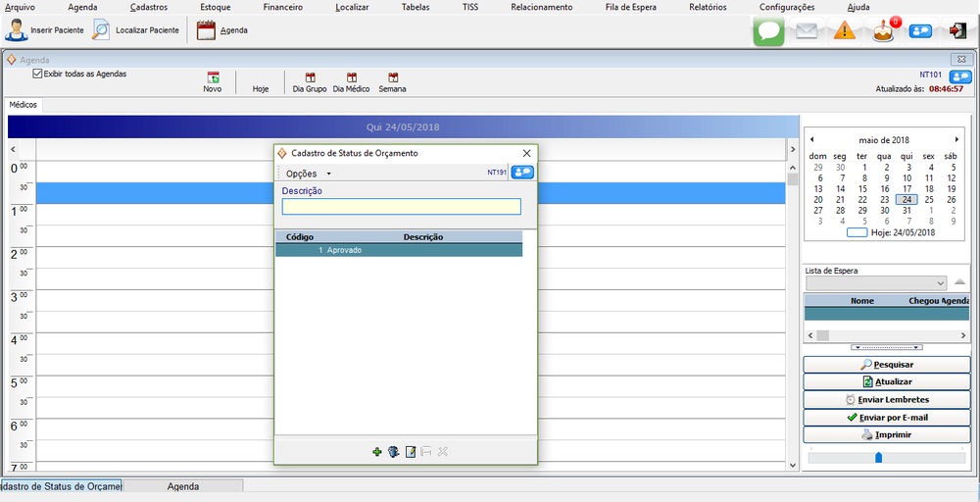Go to next month in calendar
Screen dimensions: 980x502
[x=956, y=139]
